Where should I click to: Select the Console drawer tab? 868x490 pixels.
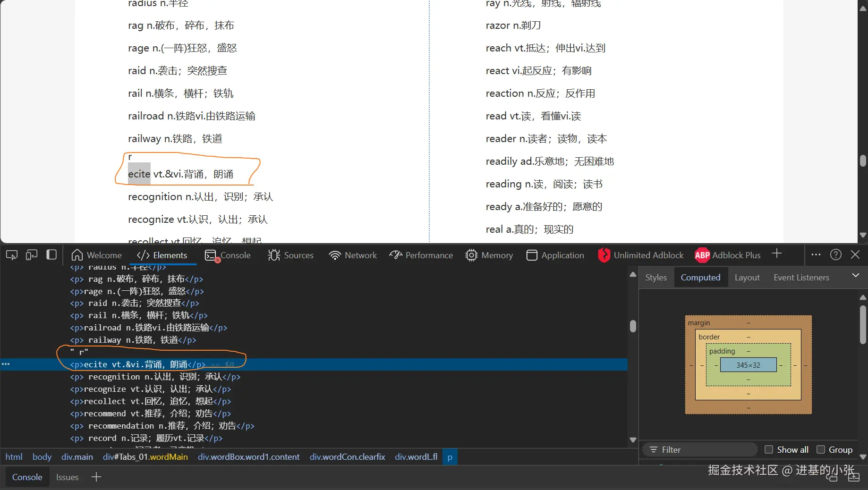[27, 477]
